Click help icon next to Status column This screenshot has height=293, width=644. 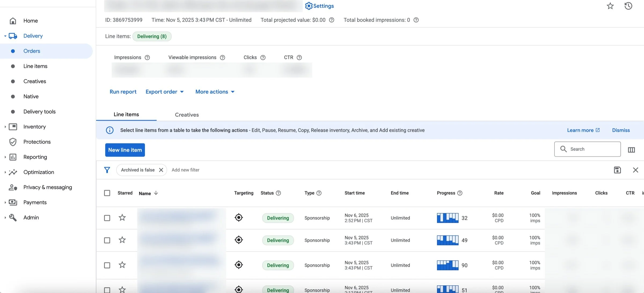coord(279,193)
